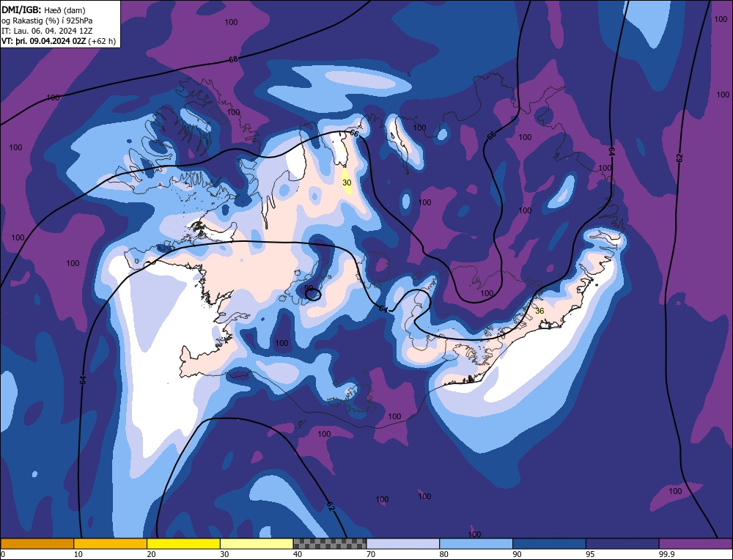
Task: Click the orange 10–20 legend swatch
Action: tap(111, 543)
